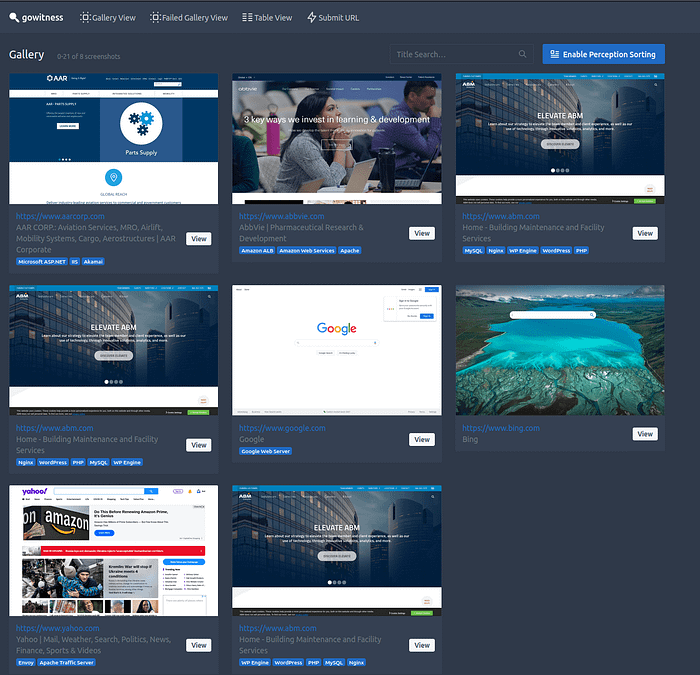Open the Submit URL page
This screenshot has width=700, height=675.
click(x=333, y=18)
